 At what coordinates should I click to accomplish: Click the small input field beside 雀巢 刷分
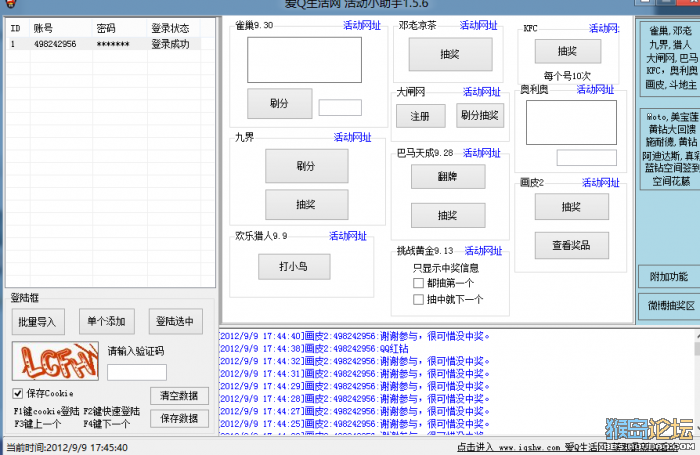340,108
